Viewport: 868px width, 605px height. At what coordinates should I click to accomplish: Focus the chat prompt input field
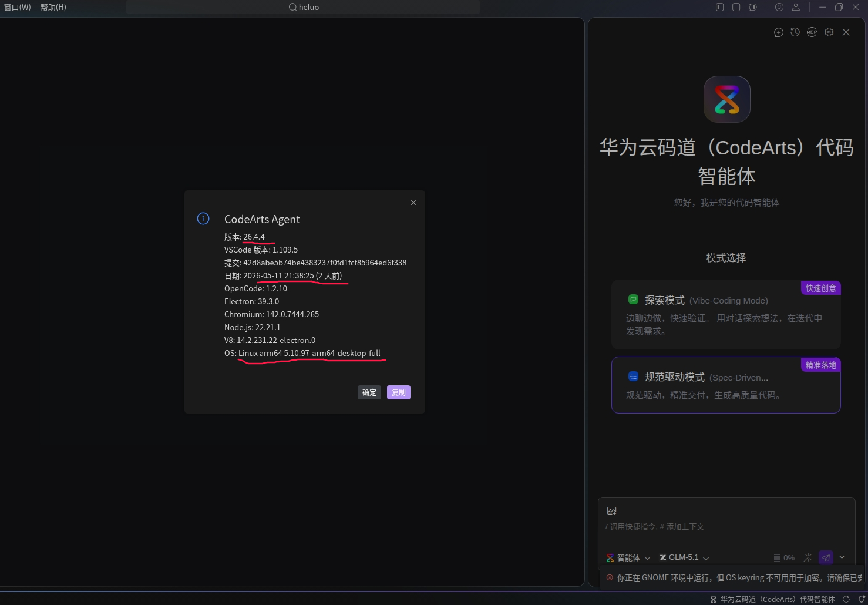point(726,527)
